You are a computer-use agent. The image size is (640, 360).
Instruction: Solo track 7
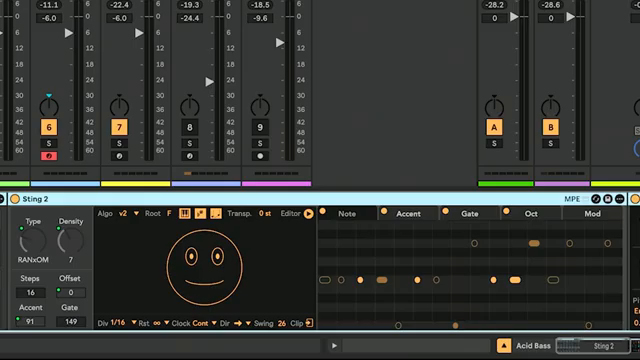click(119, 143)
